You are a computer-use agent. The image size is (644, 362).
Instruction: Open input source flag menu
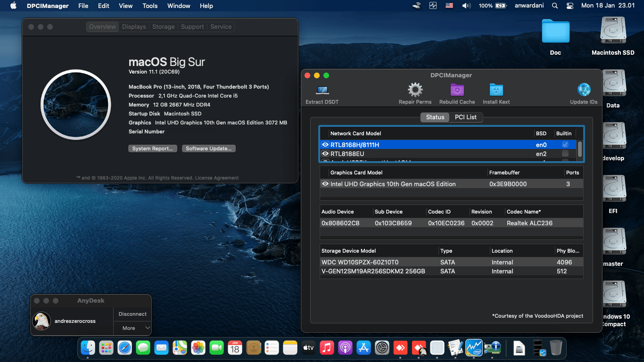(x=449, y=6)
